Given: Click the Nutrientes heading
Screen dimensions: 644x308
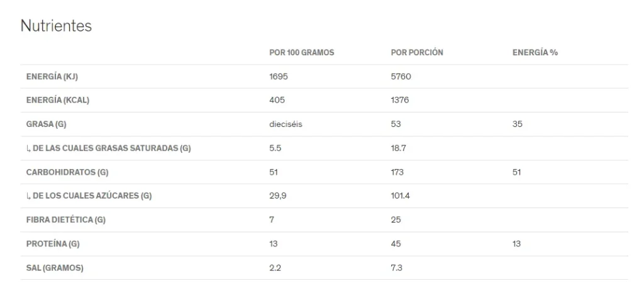Looking at the screenshot, I should pyautogui.click(x=56, y=26).
